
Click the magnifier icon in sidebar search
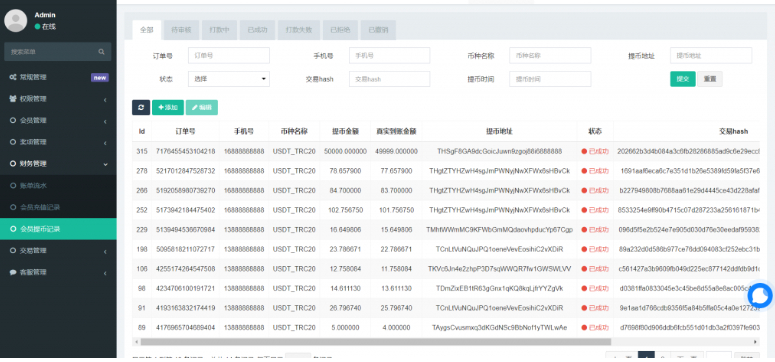click(x=101, y=51)
